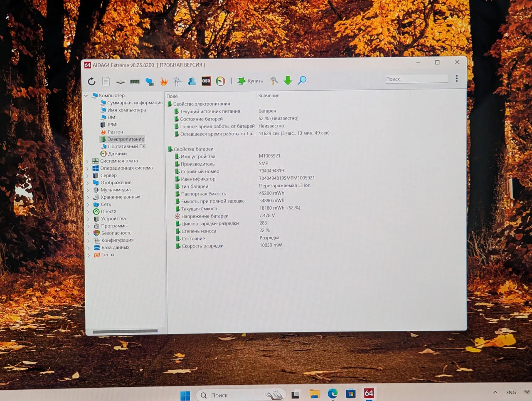Click the green download arrow icon
This screenshot has height=401, width=532.
288,80
